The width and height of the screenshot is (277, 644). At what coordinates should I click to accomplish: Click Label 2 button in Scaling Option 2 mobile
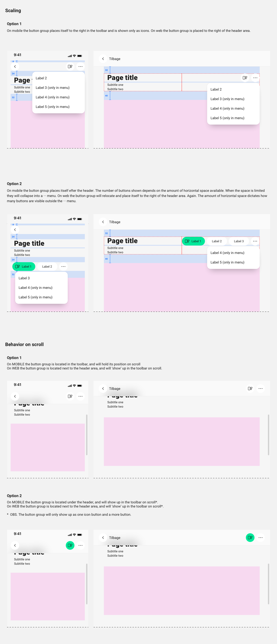click(x=47, y=267)
